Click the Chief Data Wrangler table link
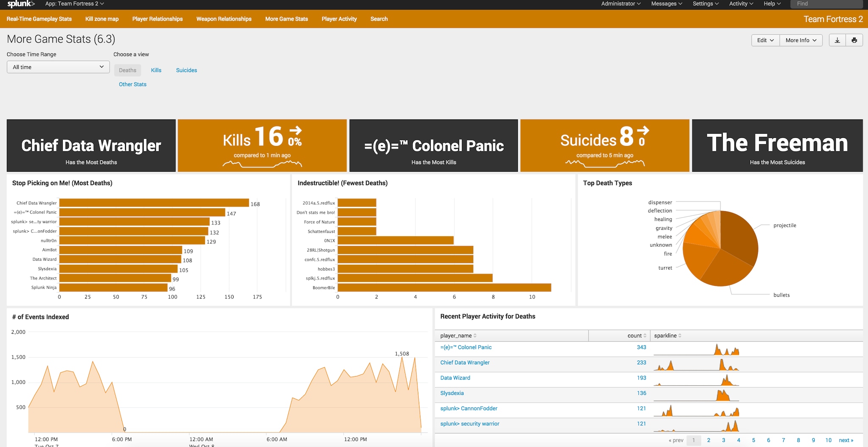 [465, 363]
